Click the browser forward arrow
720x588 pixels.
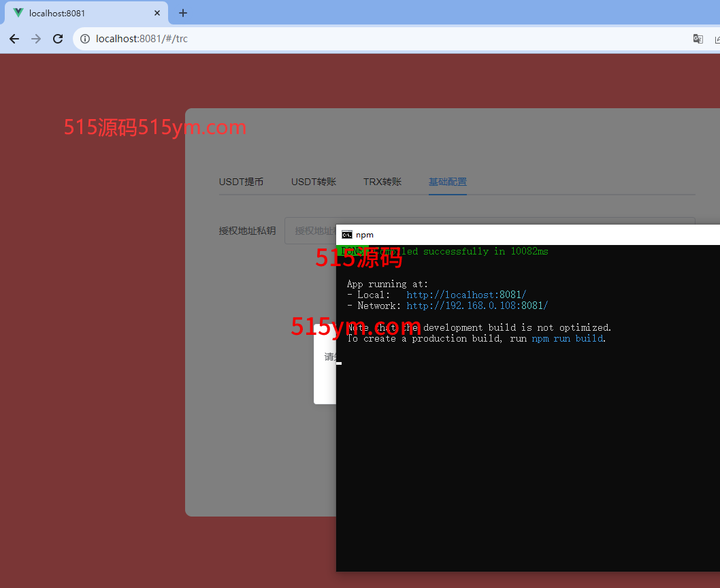click(x=36, y=39)
